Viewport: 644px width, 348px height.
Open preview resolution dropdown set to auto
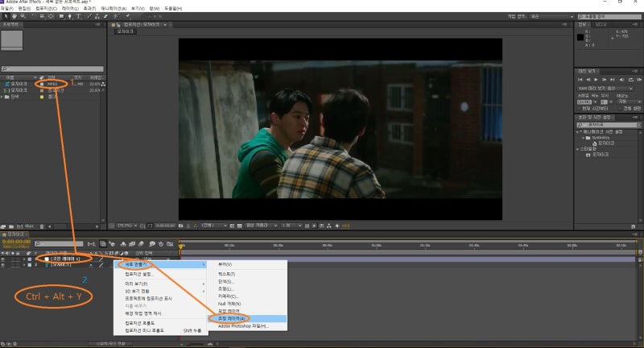[x=629, y=101]
